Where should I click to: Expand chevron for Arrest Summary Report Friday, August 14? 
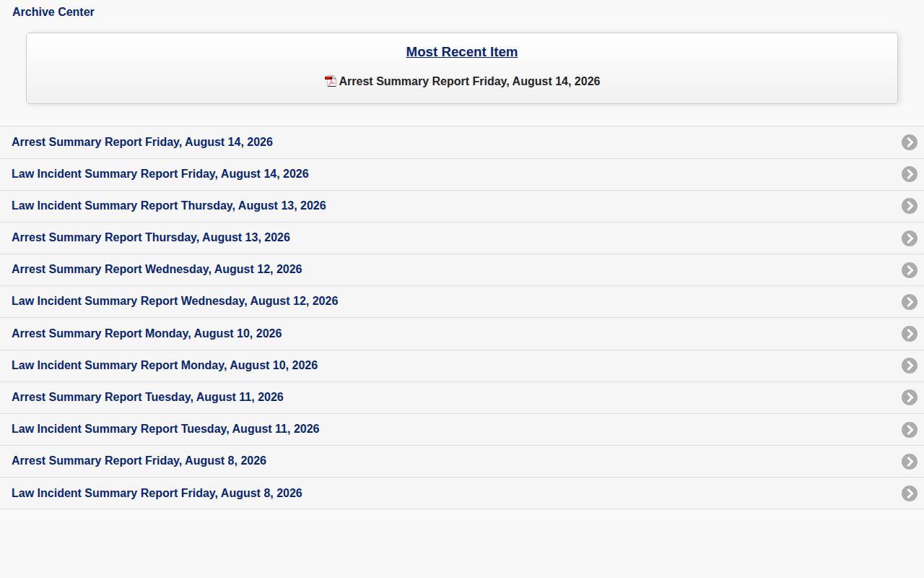(x=910, y=142)
